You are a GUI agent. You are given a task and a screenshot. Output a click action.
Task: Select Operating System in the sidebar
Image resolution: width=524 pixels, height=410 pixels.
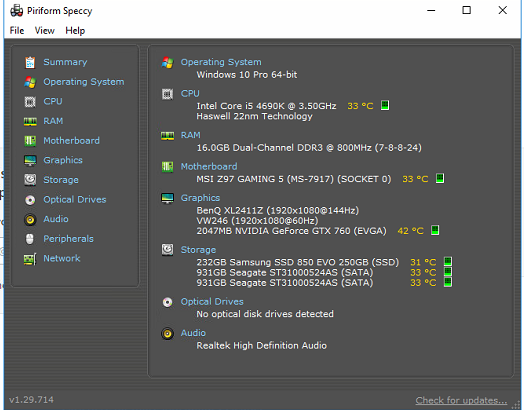click(84, 82)
